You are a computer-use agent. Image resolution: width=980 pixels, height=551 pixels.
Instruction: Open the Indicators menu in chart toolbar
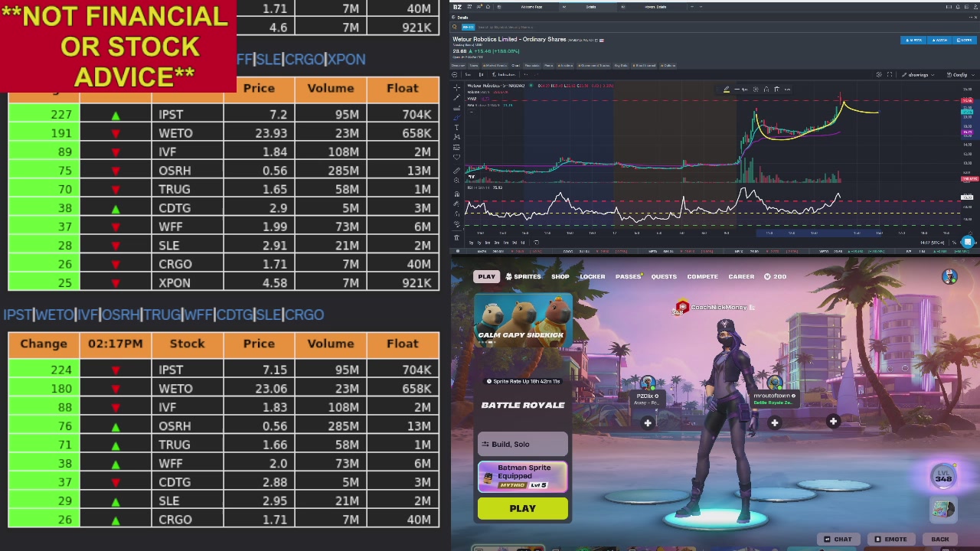point(505,75)
